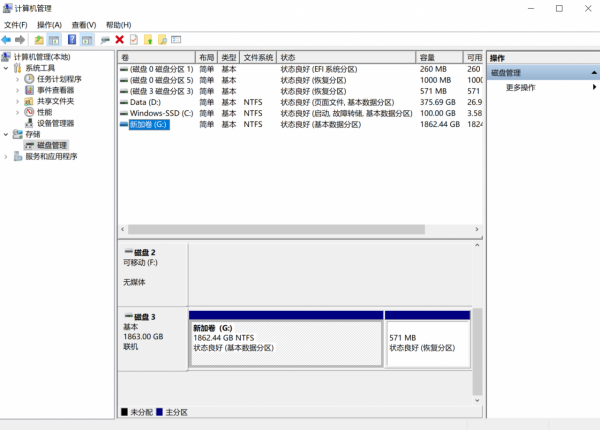This screenshot has width=600, height=430.
Task: Collapse 磁盘管理 section in 操作 pane
Action: point(594,73)
